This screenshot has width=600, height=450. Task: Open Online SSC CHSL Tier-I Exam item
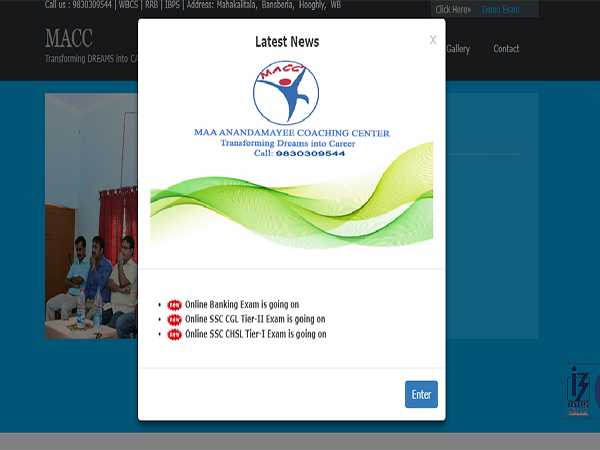click(255, 334)
